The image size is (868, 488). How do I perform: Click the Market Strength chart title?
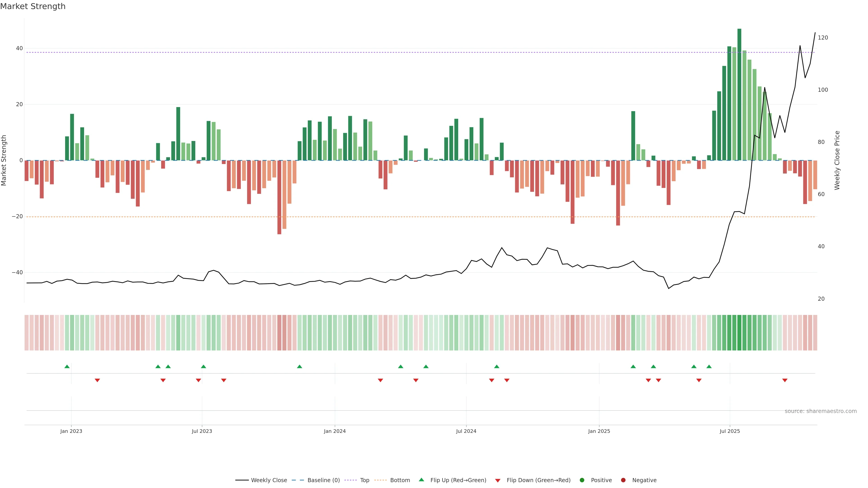coord(33,6)
